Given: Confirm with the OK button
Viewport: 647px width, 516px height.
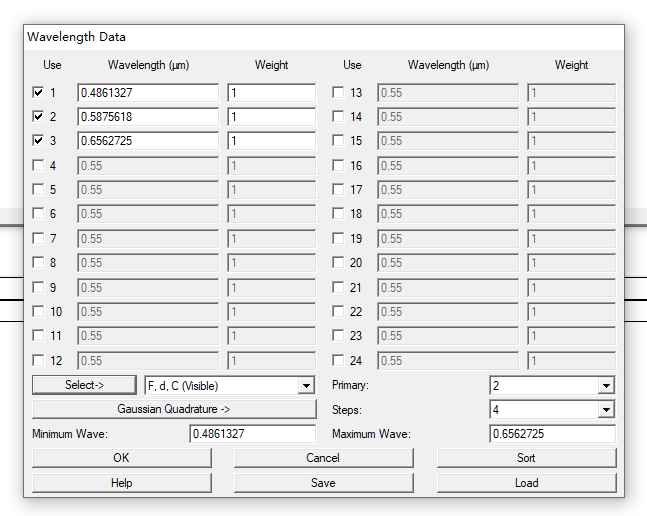Looking at the screenshot, I should click(121, 458).
